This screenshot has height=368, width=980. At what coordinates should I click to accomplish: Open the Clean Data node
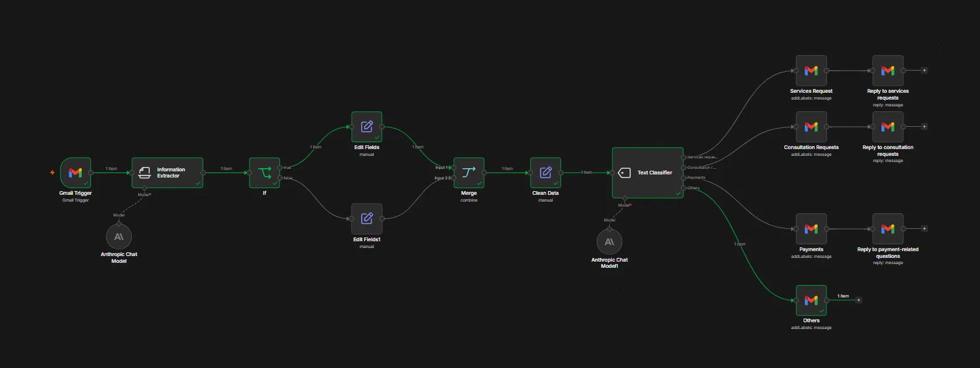(546, 173)
